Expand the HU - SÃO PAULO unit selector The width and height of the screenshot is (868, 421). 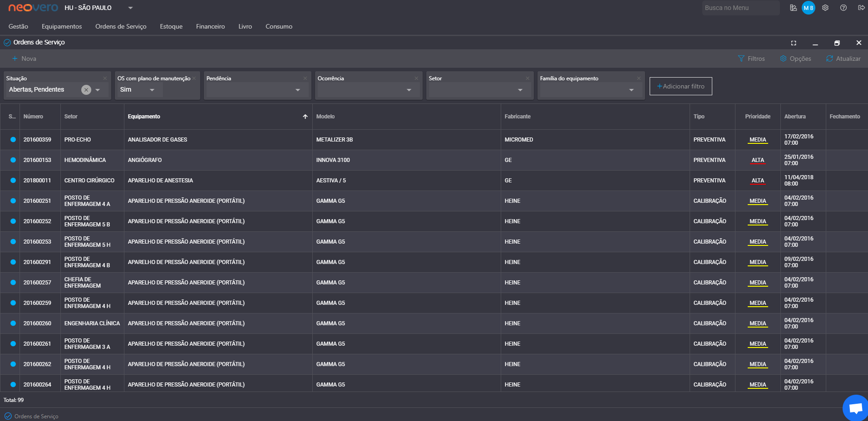click(x=130, y=8)
